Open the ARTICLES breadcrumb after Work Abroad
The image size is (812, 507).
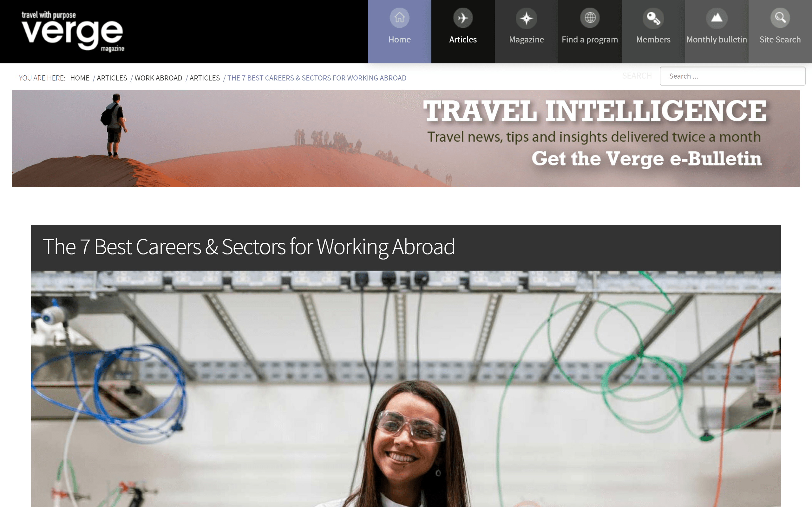(x=205, y=78)
